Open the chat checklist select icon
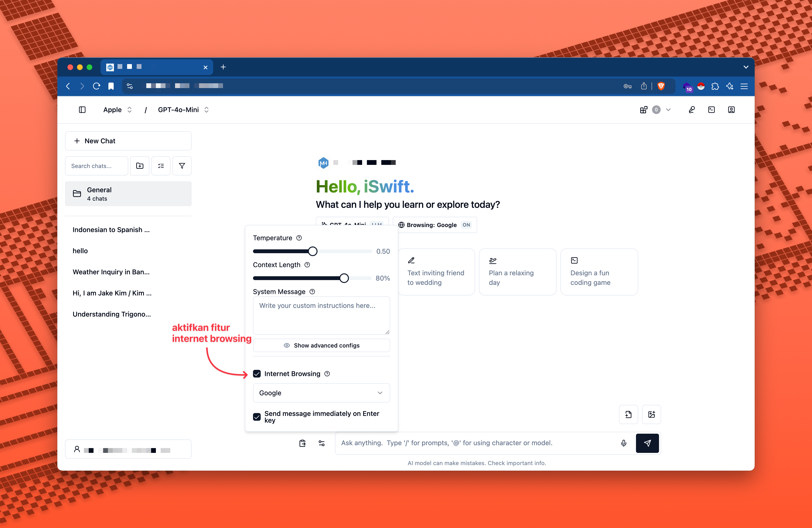 coord(161,166)
